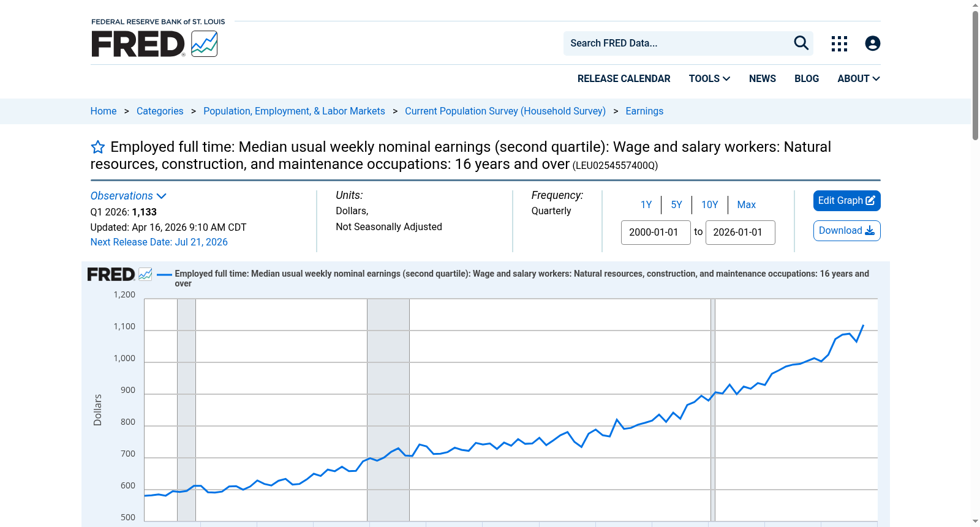The height and width of the screenshot is (527, 980).
Task: Click the Q1 2026: 1,133 observation text
Action: point(124,212)
